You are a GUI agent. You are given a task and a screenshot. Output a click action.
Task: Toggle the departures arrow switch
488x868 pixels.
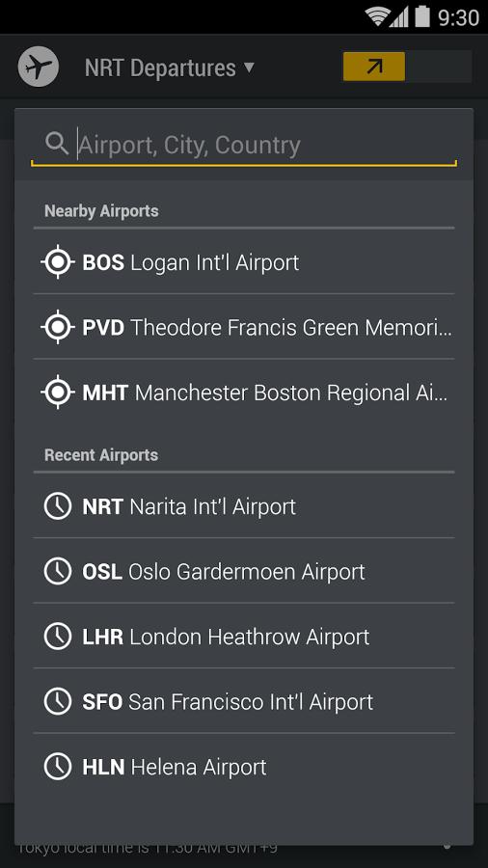[374, 67]
